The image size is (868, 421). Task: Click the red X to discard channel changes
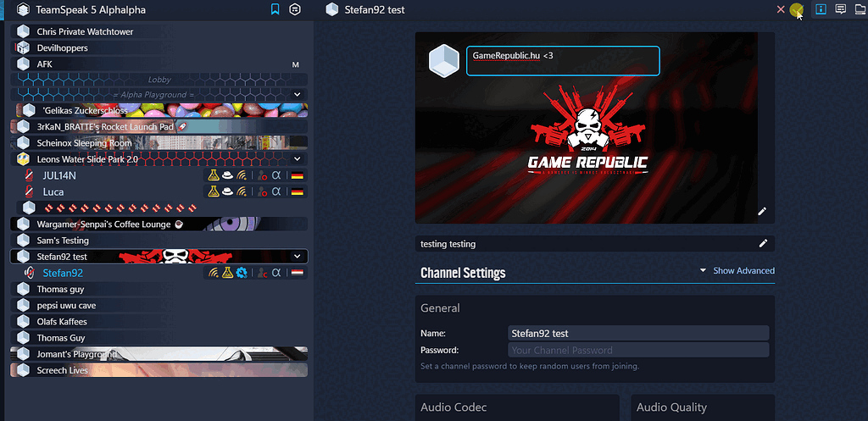(x=781, y=9)
